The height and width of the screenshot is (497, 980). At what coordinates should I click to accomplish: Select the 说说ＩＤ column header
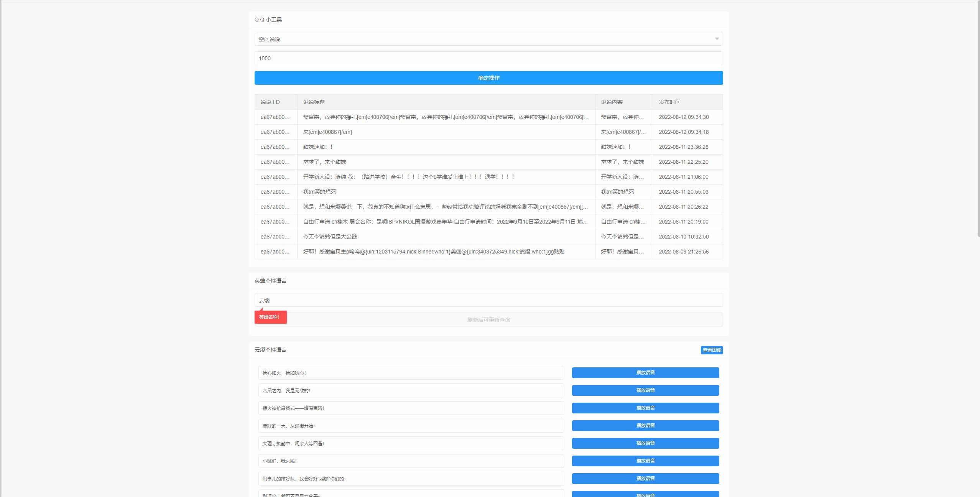[x=270, y=102]
